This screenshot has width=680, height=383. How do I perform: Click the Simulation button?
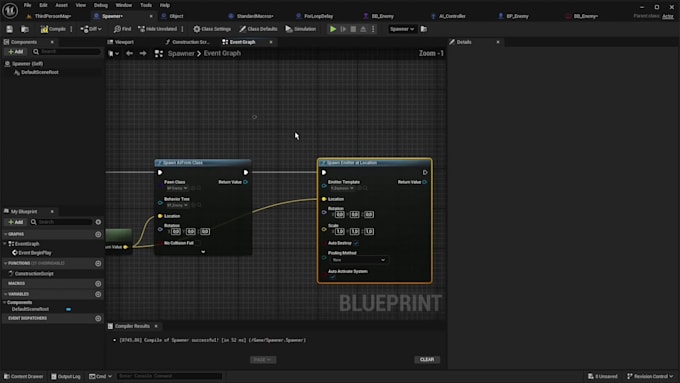pyautogui.click(x=301, y=29)
